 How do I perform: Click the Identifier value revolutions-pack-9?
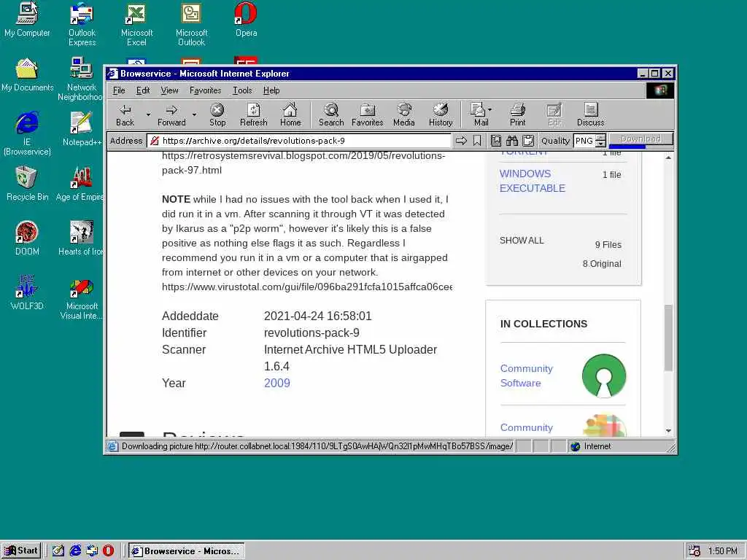pyautogui.click(x=311, y=332)
